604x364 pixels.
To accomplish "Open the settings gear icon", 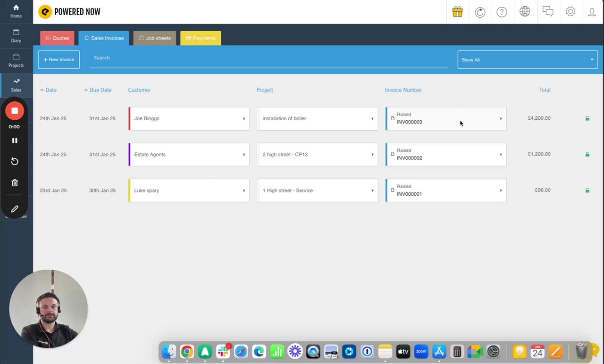I will (570, 12).
